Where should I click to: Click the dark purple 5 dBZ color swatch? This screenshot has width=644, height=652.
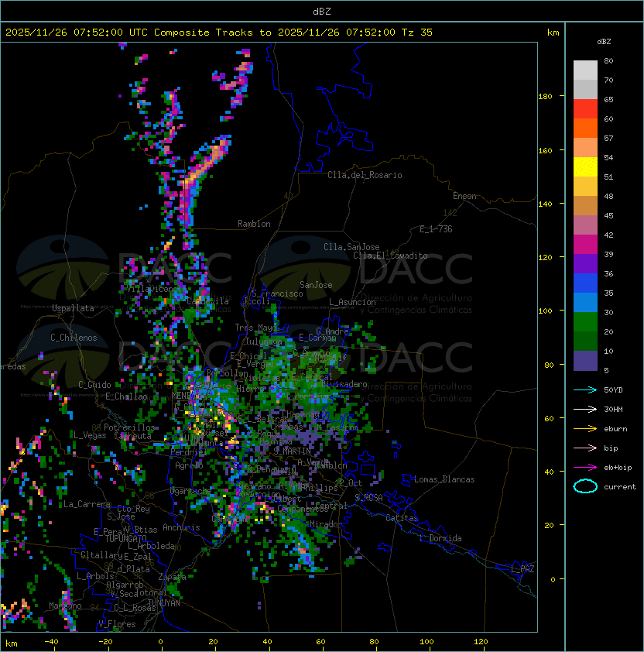tap(585, 361)
